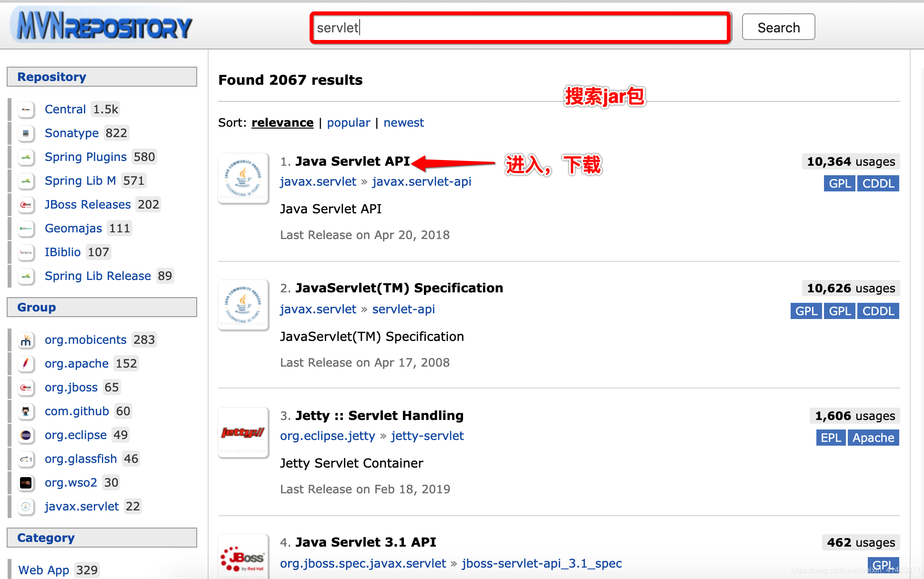The height and width of the screenshot is (579, 924).
Task: Open Java Servlet 3.1 API title
Action: point(366,542)
